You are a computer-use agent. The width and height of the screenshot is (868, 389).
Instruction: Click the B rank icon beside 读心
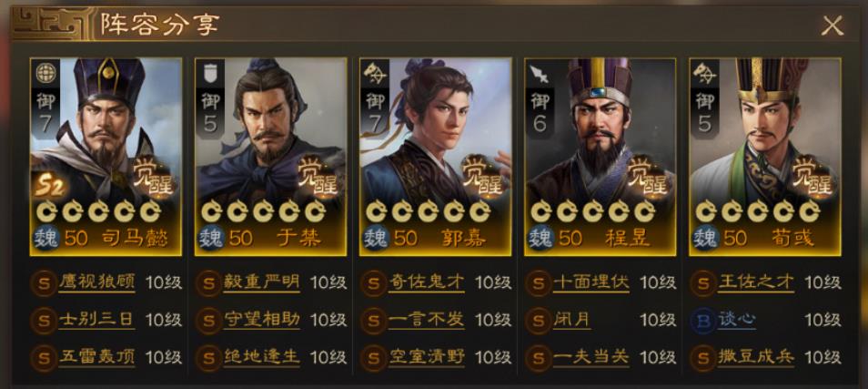tap(703, 321)
